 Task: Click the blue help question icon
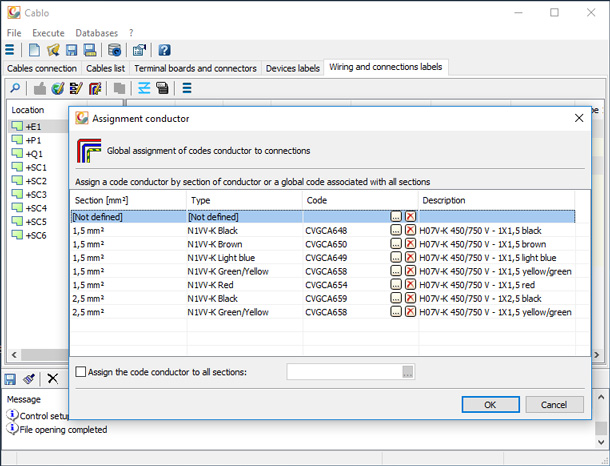tap(164, 50)
